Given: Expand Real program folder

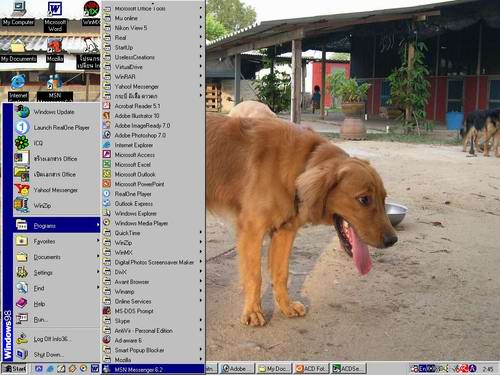Looking at the screenshot, I should pyautogui.click(x=153, y=38).
